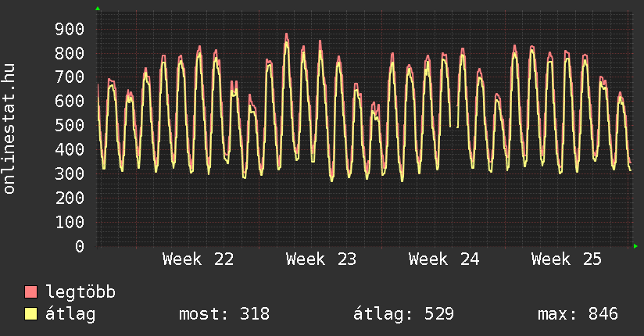Click the pink legtöbb legend swatch
Image resolution: width=644 pixels, height=336 pixels.
(30, 292)
